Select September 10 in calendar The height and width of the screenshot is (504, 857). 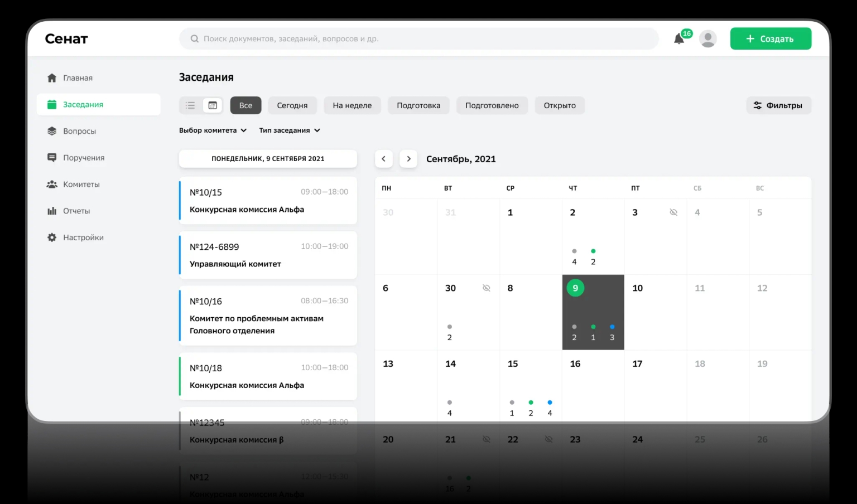point(656,312)
